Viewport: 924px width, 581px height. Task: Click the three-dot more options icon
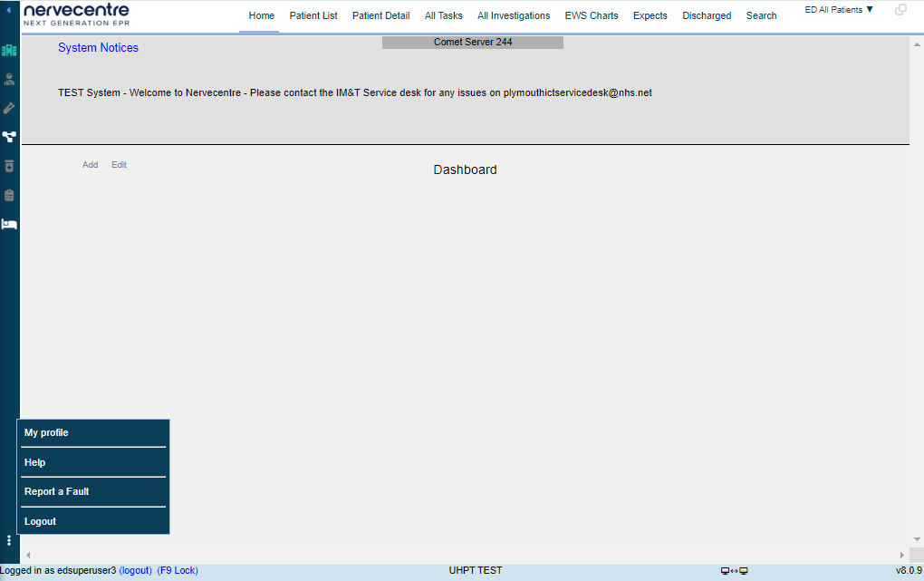(x=9, y=540)
